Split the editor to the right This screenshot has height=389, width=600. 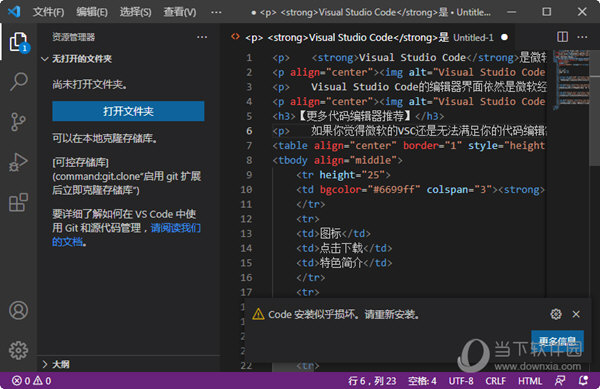pyautogui.click(x=562, y=37)
